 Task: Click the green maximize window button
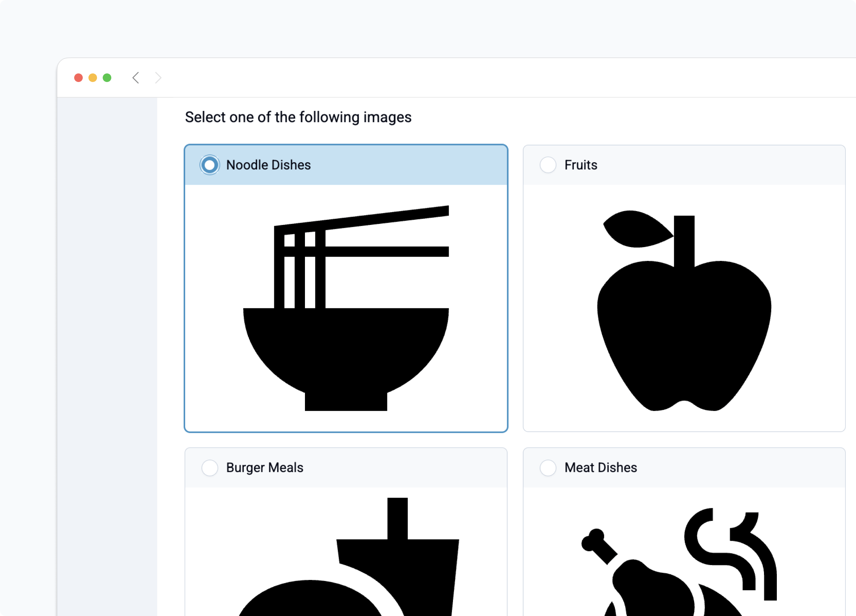[x=107, y=78]
